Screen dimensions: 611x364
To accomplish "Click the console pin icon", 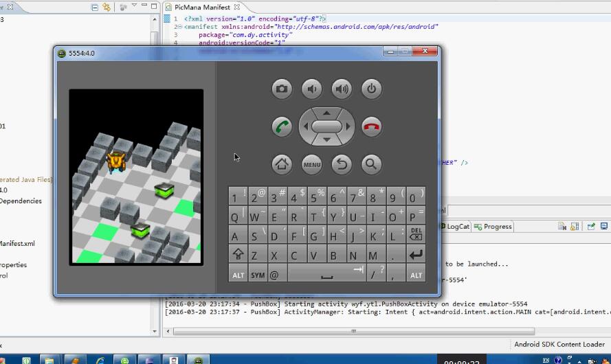I will click(591, 226).
